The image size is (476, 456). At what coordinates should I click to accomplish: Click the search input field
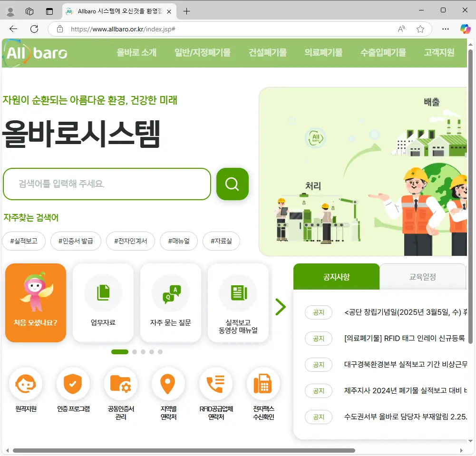pyautogui.click(x=107, y=184)
